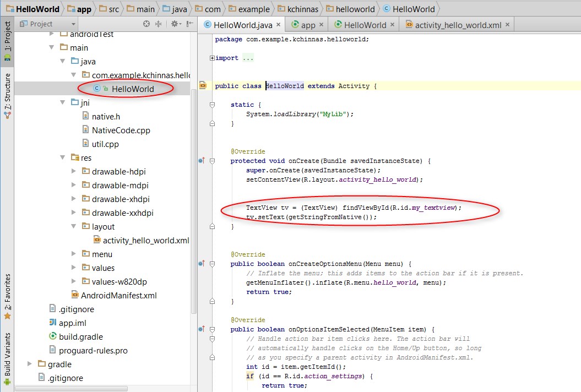This screenshot has height=392, width=581.
Task: Click the override gutter icon beside onCreateOptionsMenu
Action: coord(202,263)
